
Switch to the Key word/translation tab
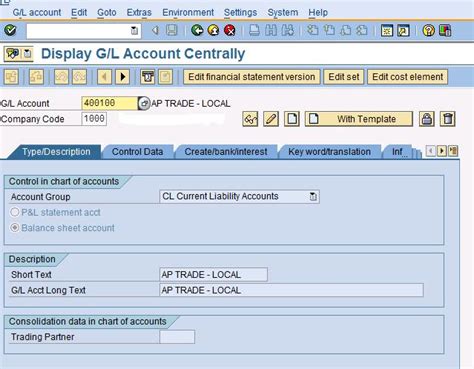point(329,152)
